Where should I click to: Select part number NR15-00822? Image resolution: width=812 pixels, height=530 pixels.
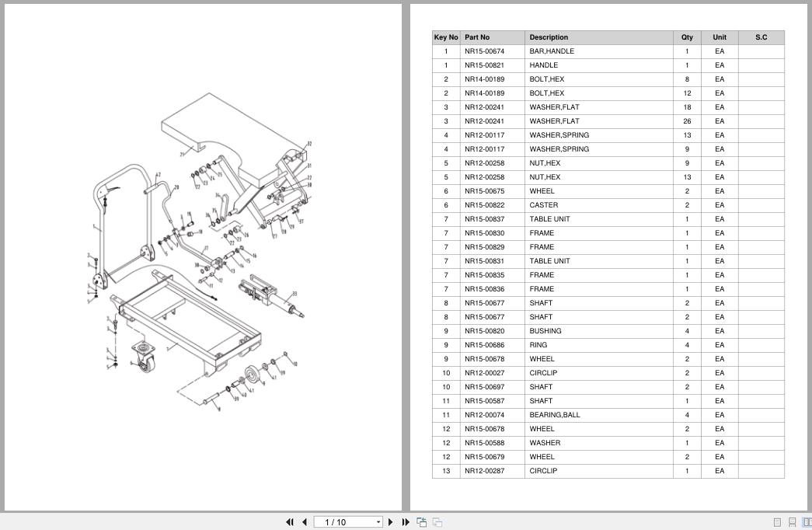[484, 205]
